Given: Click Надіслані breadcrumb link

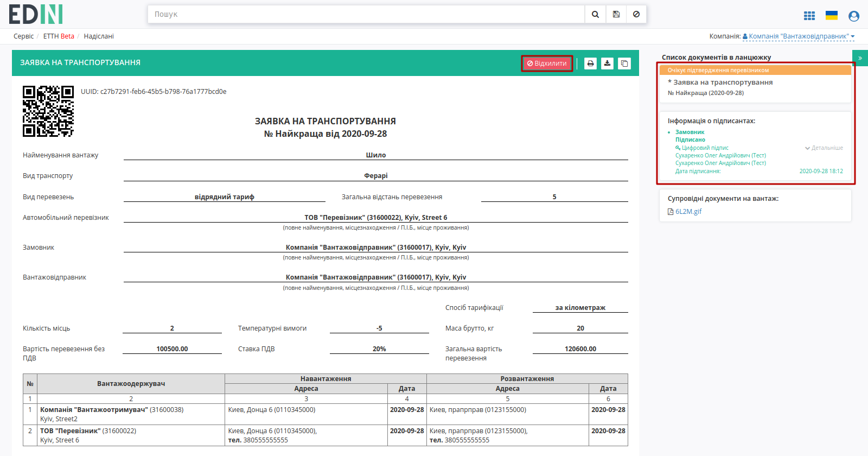Looking at the screenshot, I should (x=99, y=36).
